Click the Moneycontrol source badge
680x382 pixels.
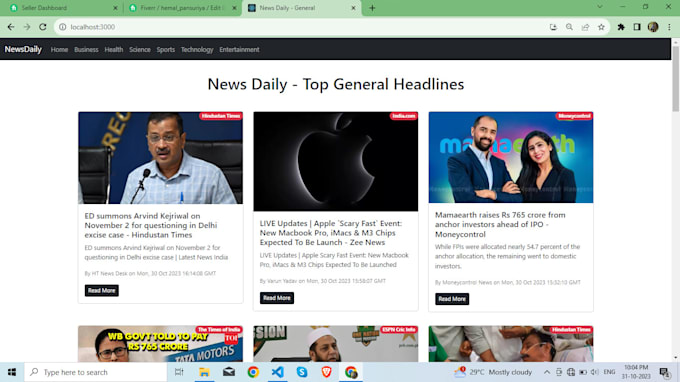pos(574,116)
